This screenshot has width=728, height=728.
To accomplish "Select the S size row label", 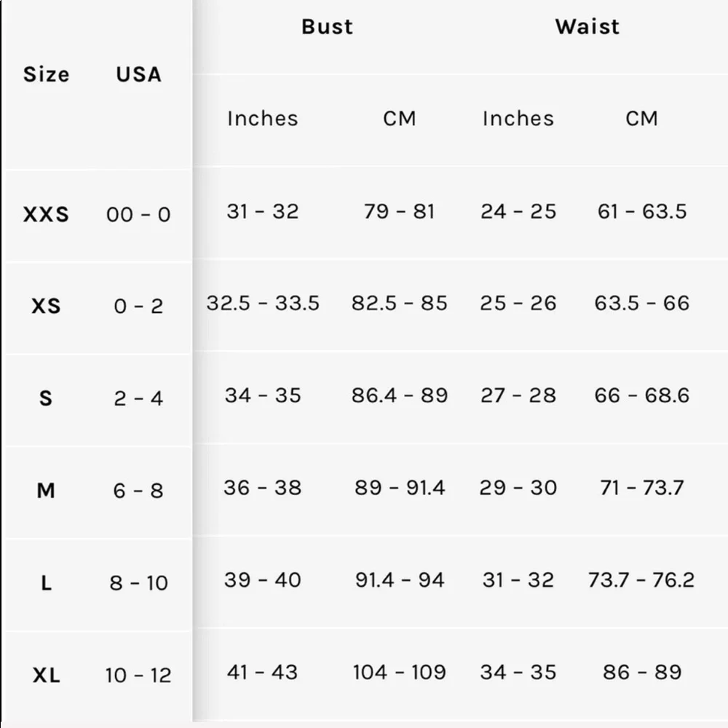I will 45,398.
